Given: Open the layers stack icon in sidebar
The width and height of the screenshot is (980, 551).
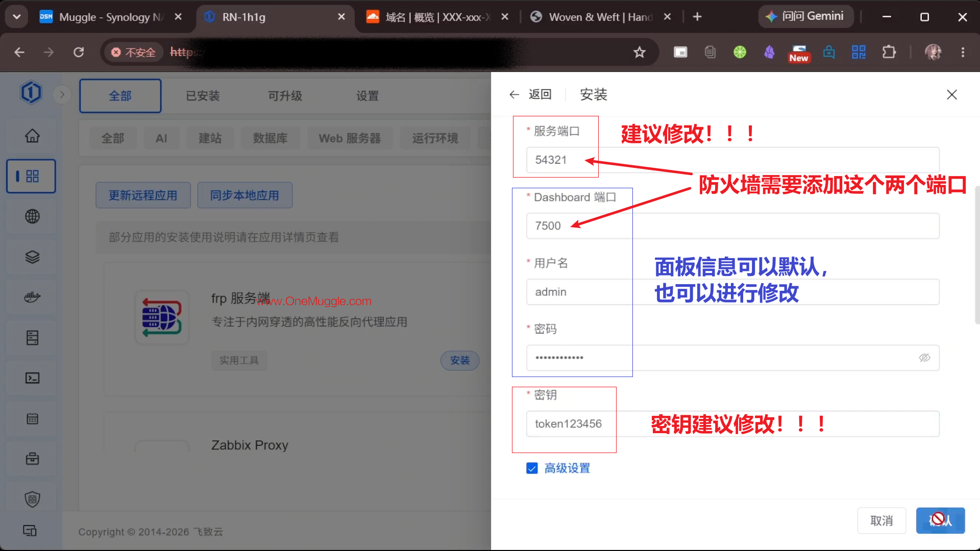Looking at the screenshot, I should (32, 257).
